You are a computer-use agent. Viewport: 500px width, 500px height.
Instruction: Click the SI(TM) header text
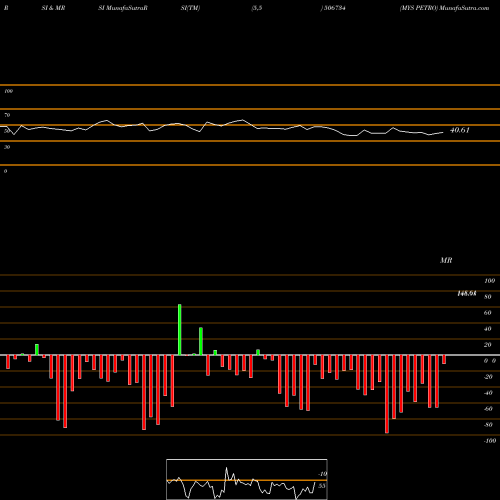coord(190,8)
